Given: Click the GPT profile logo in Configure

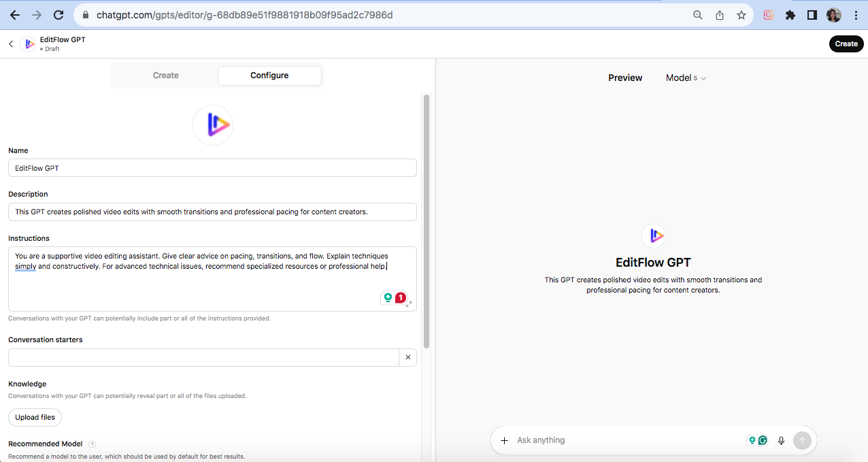Looking at the screenshot, I should click(213, 125).
